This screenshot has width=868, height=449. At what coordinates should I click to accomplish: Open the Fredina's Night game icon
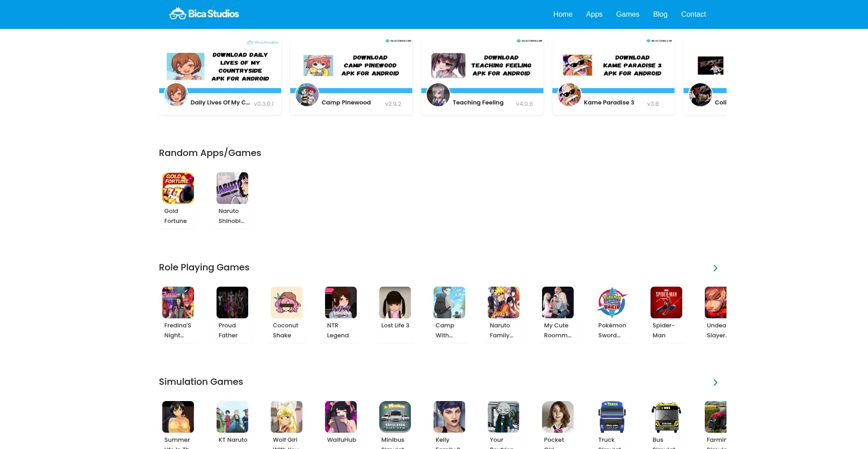tap(178, 302)
